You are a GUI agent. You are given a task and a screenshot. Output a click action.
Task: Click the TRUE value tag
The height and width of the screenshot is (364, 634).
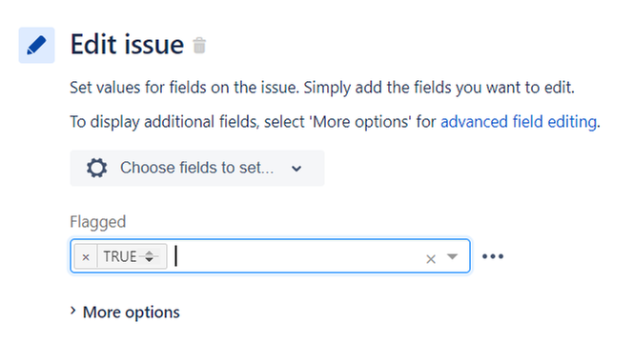point(120,256)
